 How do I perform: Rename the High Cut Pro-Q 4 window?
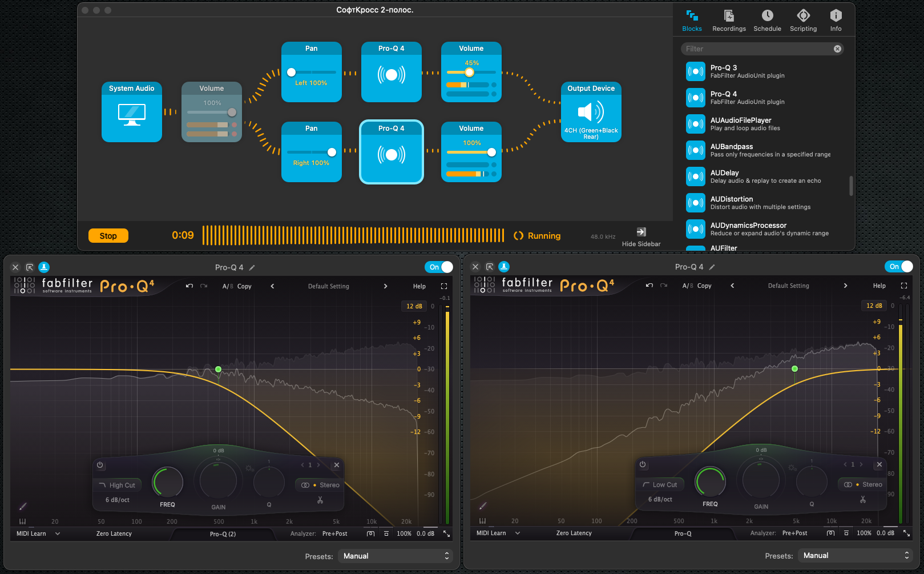(x=252, y=267)
